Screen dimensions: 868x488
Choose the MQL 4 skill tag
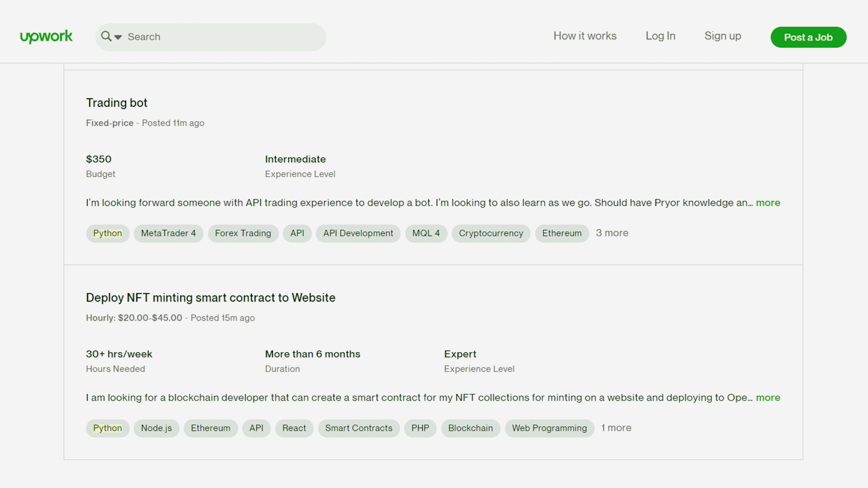426,233
